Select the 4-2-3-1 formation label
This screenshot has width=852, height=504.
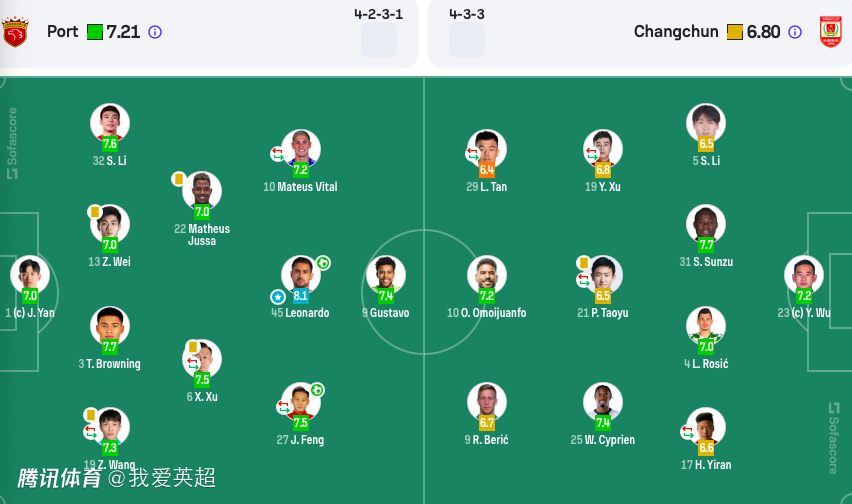378,14
